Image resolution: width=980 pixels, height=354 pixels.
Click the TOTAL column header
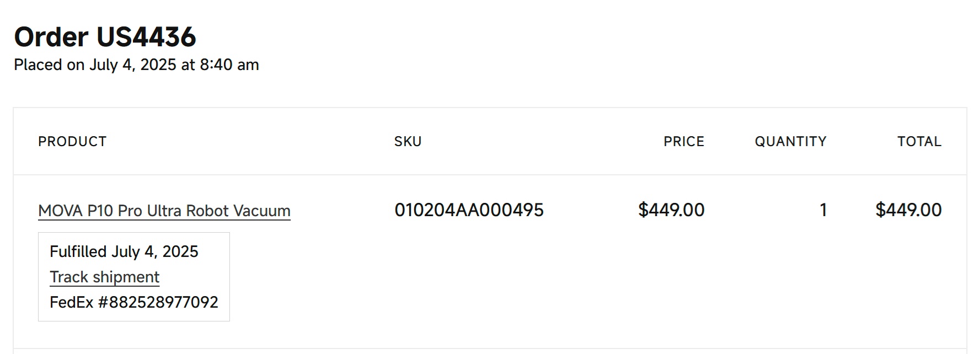[x=919, y=142]
